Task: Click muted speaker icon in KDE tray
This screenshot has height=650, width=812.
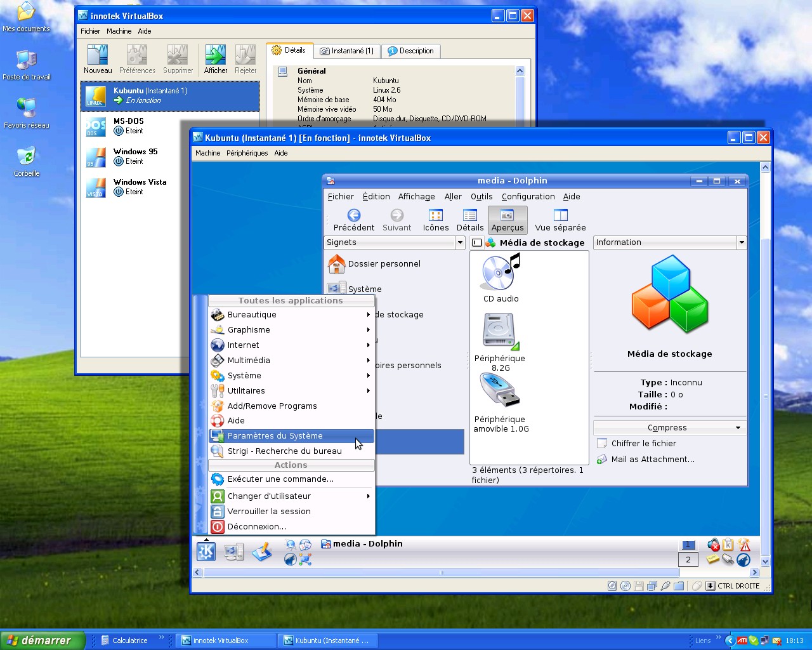Action: [714, 545]
